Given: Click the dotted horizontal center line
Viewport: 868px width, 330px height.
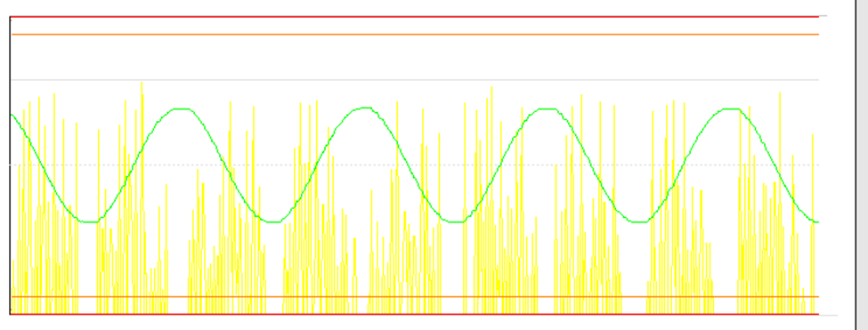Looking at the screenshot, I should pos(414,165).
